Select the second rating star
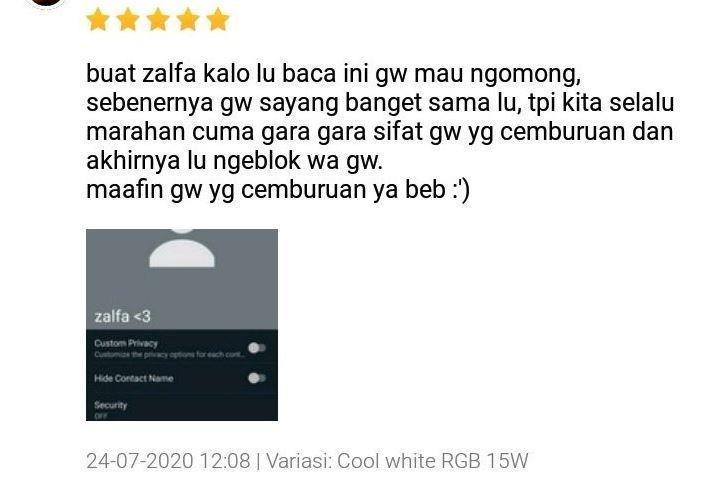This screenshot has height=484, width=716. (128, 20)
